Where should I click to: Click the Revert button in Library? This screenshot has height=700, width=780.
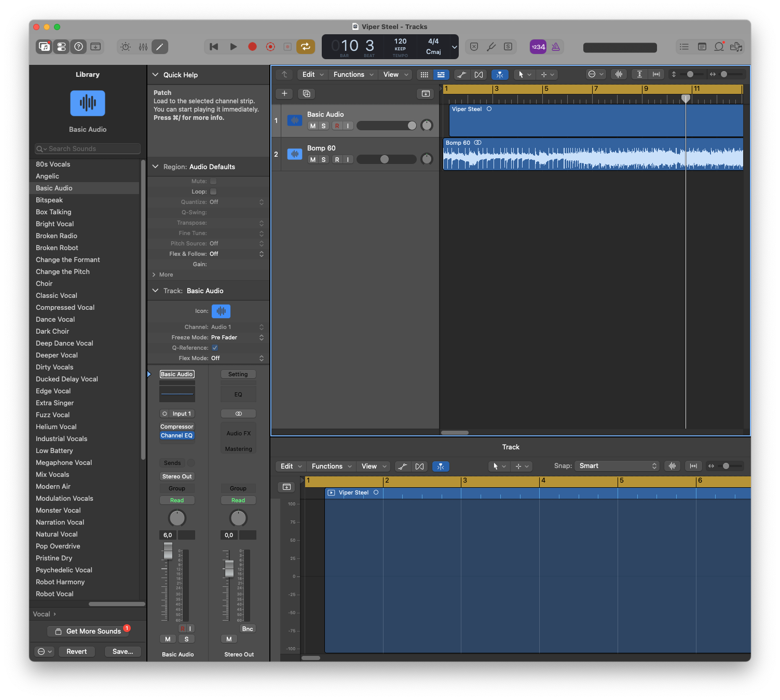[x=77, y=652]
